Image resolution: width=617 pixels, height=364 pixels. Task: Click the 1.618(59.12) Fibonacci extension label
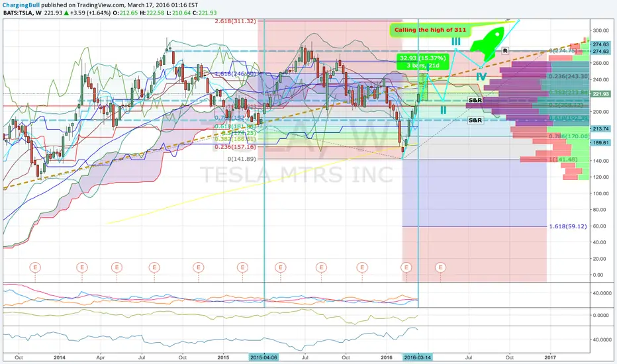[568, 226]
